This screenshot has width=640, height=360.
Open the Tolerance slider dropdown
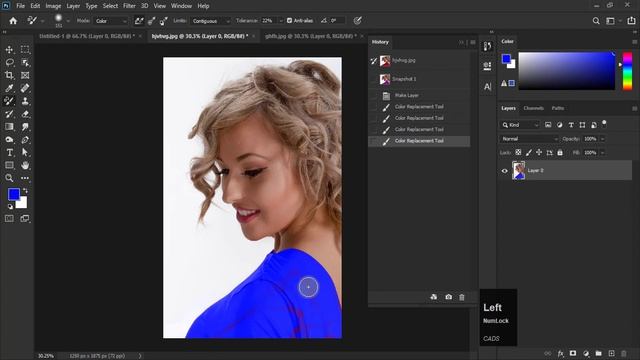click(281, 21)
